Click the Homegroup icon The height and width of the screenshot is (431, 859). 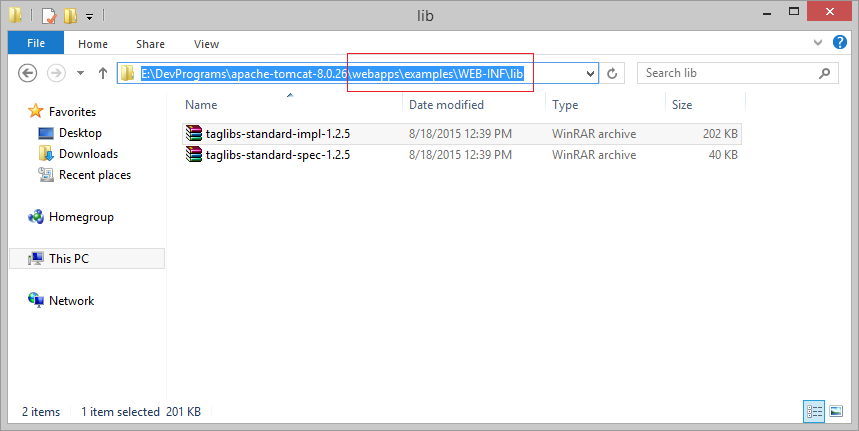point(36,217)
